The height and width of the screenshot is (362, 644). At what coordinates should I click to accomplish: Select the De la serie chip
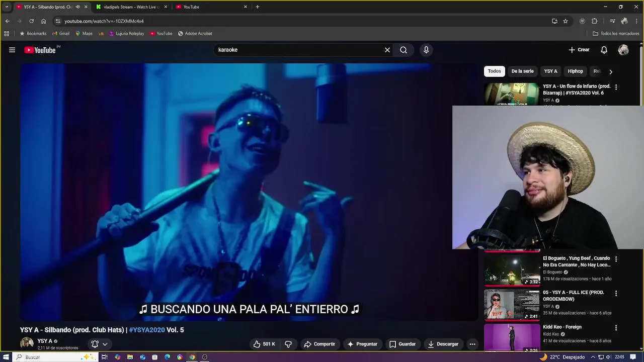click(x=522, y=71)
